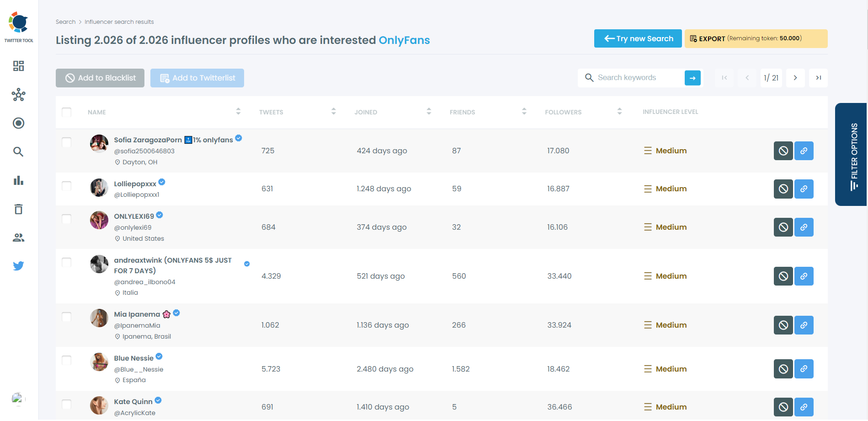This screenshot has width=868, height=421.
Task: Blacklist Sofia ZaragozaPorn using block icon
Action: (x=783, y=151)
